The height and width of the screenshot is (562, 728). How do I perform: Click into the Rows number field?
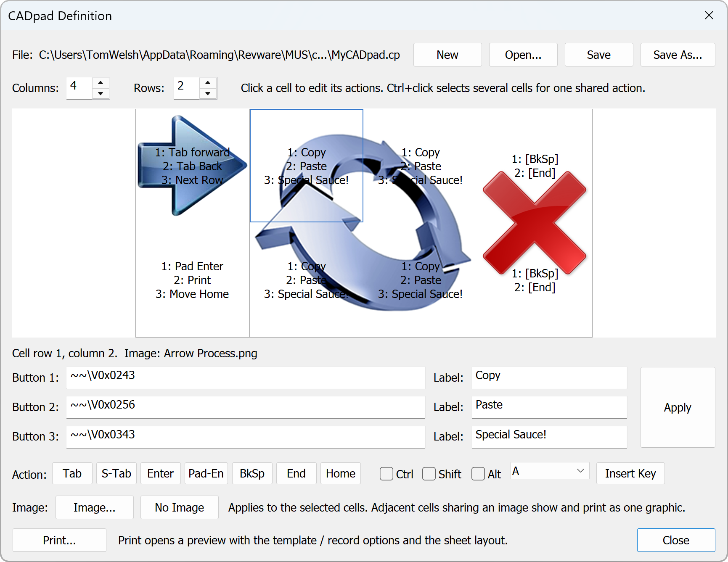click(186, 88)
